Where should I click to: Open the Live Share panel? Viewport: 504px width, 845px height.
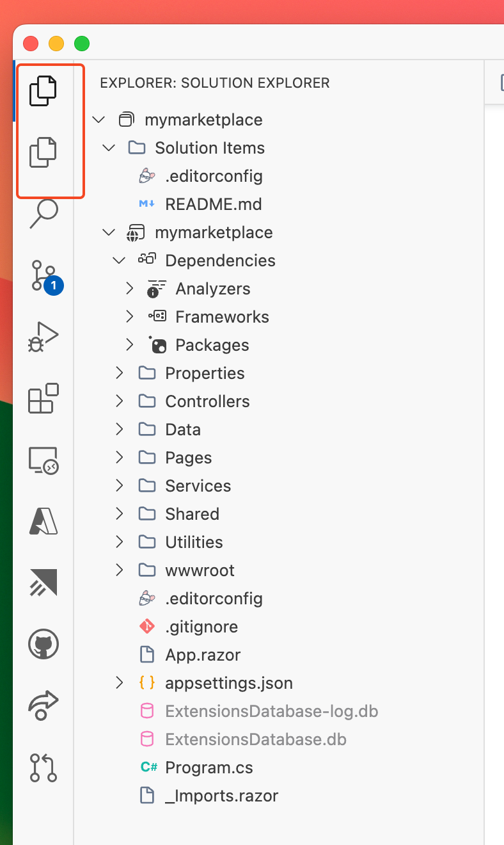[43, 705]
